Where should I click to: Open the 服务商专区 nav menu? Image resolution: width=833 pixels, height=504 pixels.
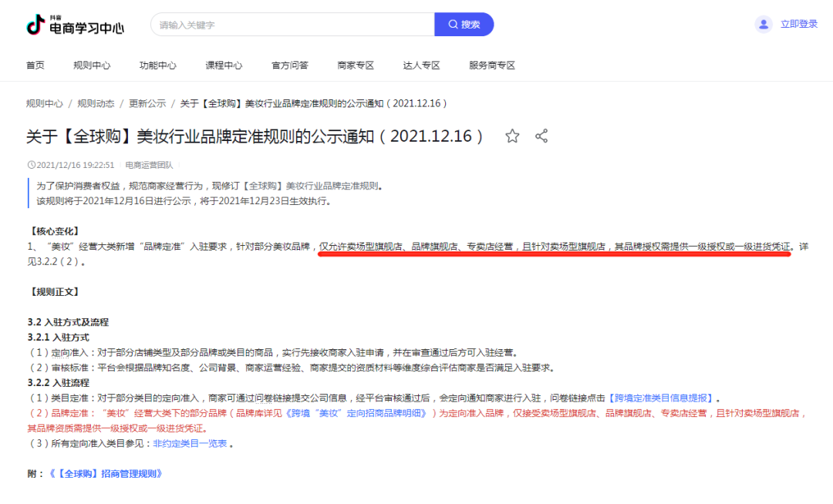click(492, 66)
